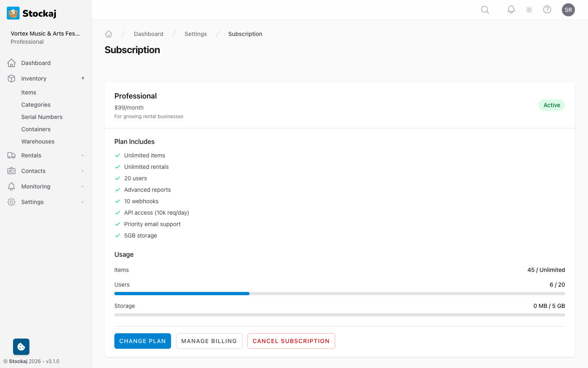Toggle the theme sun icon
This screenshot has height=368, width=588.
tap(529, 9)
